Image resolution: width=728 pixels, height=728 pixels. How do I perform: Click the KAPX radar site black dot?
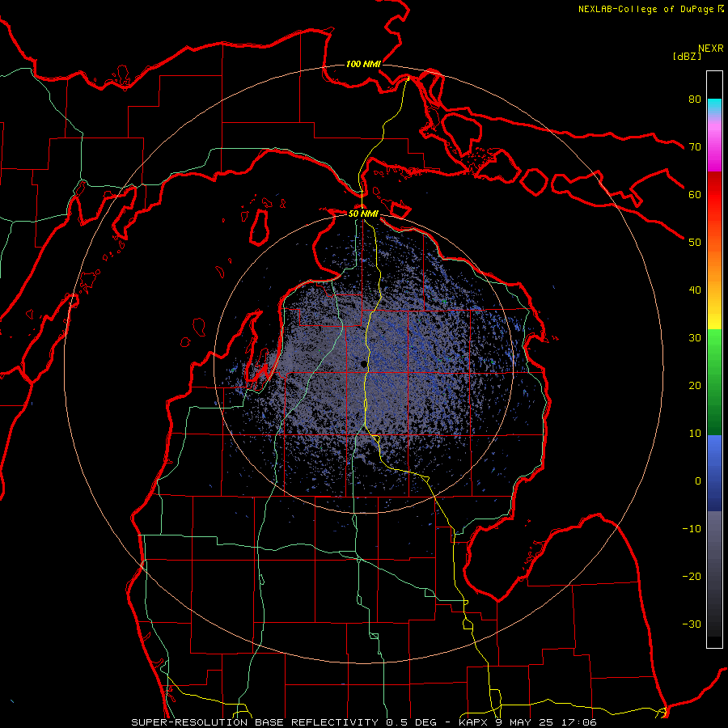click(x=363, y=365)
